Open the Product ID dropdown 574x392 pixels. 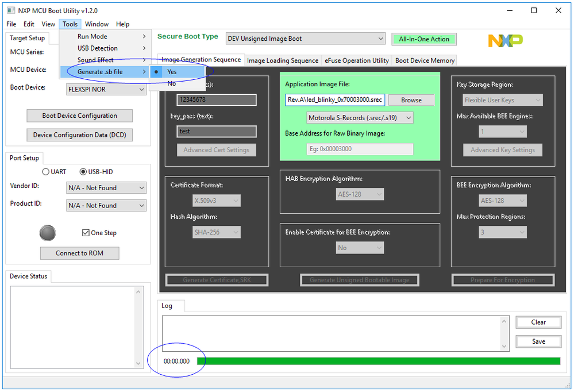pos(106,206)
